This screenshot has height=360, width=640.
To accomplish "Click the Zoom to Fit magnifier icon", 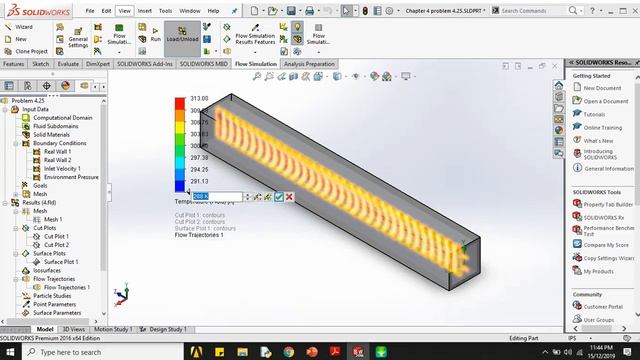I will [x=257, y=76].
